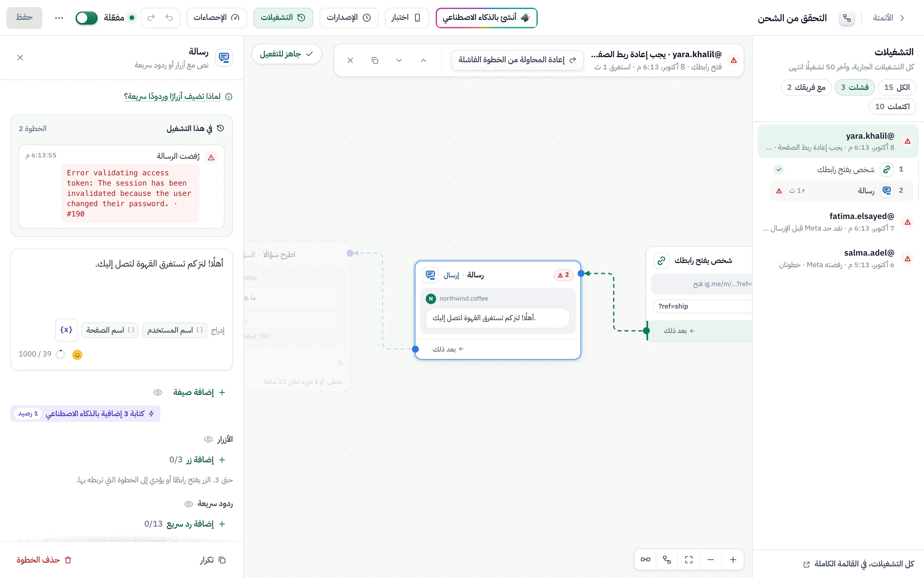
Task: Go to next run with down chevron
Action: point(399,60)
